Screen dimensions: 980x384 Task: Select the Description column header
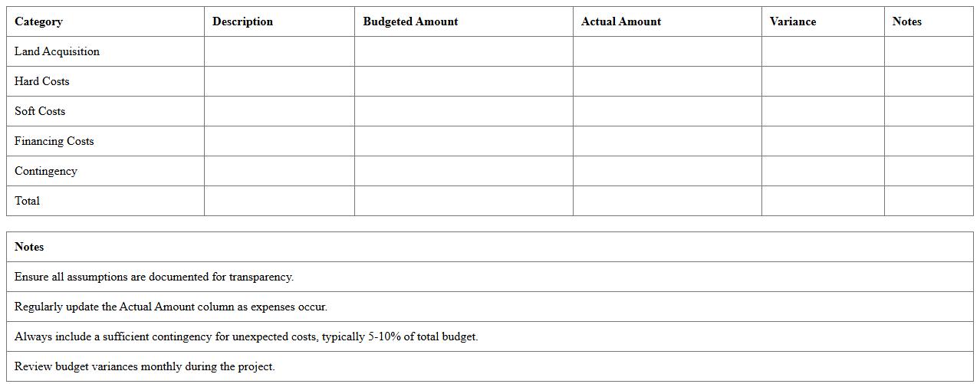pos(242,21)
